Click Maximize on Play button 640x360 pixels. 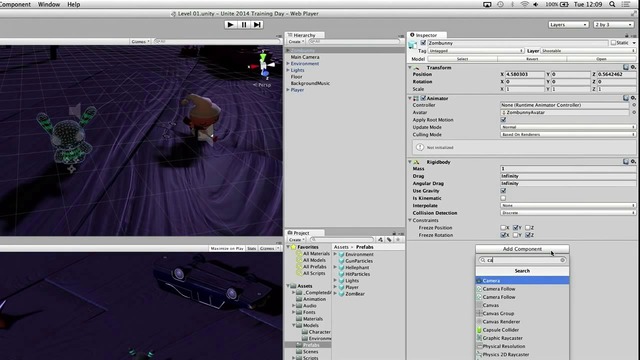[x=227, y=248]
